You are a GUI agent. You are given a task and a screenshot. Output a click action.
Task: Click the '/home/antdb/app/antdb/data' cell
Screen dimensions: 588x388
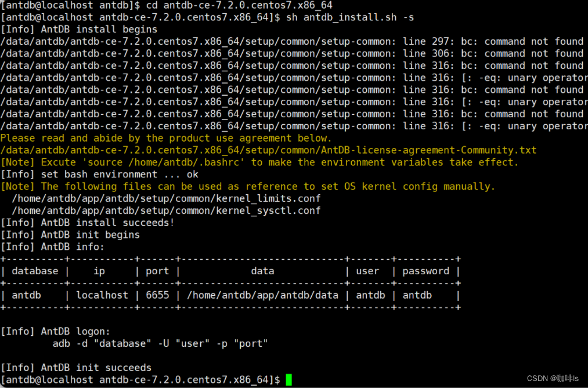click(262, 295)
